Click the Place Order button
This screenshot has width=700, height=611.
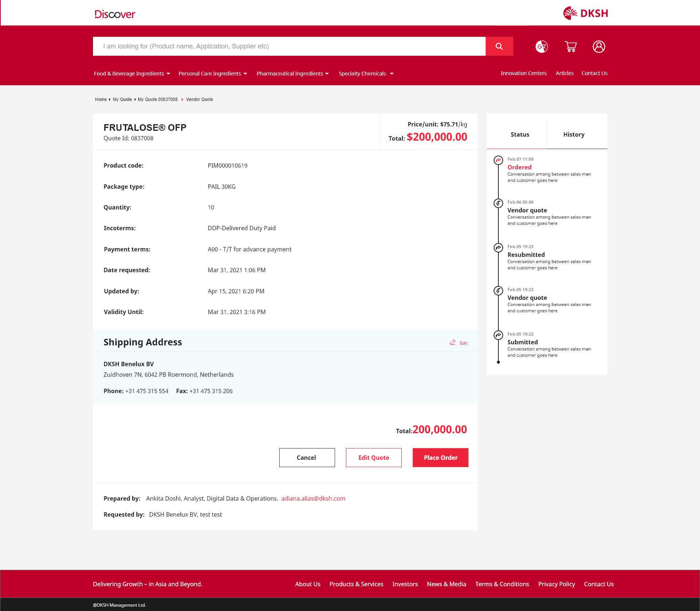(440, 457)
